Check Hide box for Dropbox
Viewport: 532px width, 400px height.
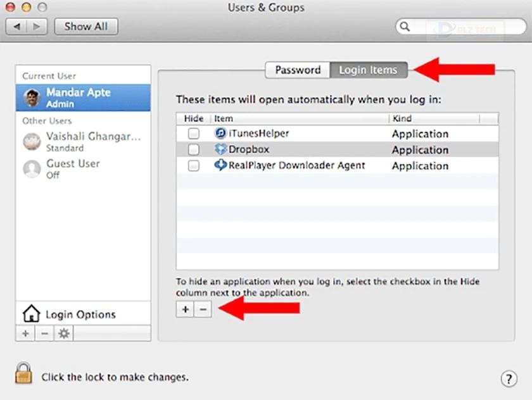pyautogui.click(x=194, y=149)
